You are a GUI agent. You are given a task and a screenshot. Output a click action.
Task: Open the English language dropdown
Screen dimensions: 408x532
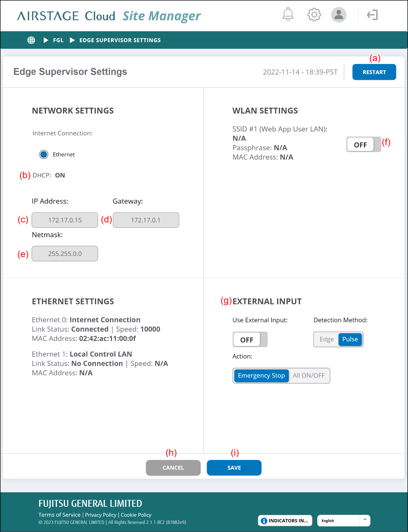[x=343, y=521]
